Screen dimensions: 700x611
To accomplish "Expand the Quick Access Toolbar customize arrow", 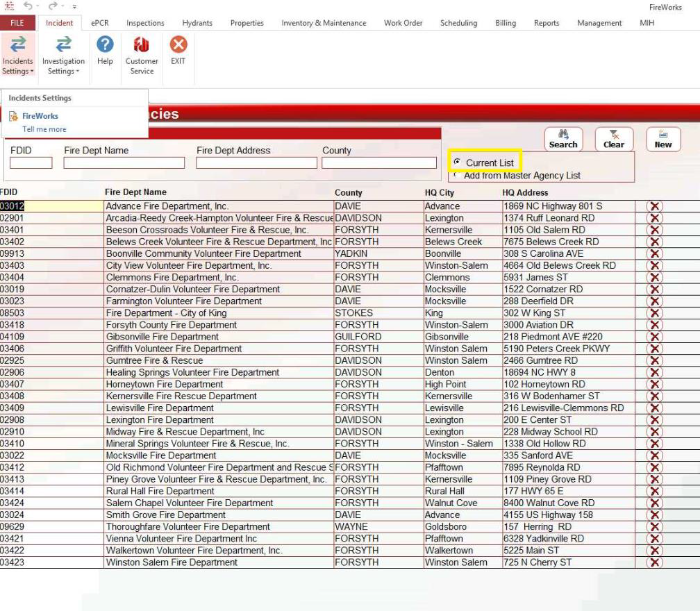I will (x=74, y=6).
